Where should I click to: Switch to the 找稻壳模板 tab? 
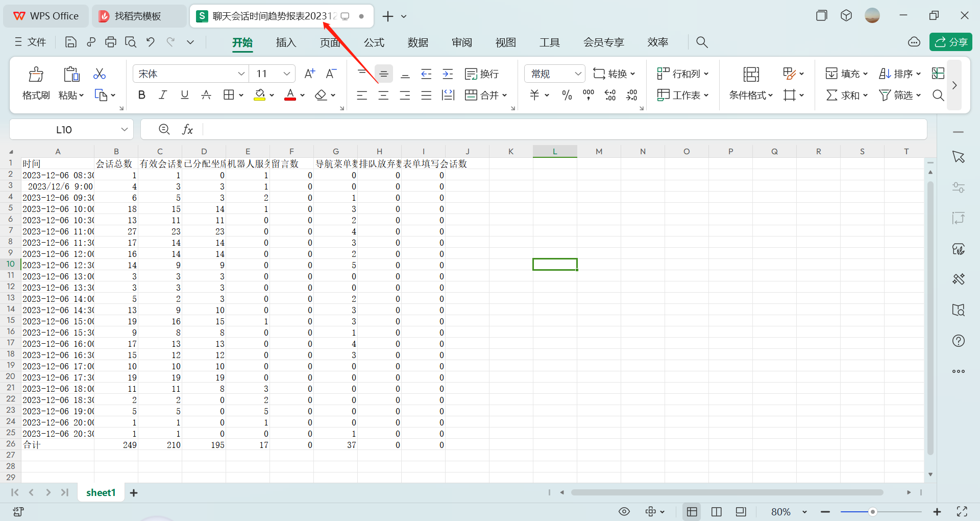138,16
